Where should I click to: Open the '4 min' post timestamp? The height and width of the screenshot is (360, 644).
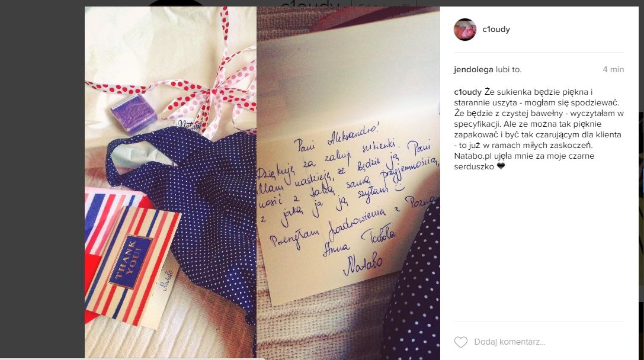613,69
